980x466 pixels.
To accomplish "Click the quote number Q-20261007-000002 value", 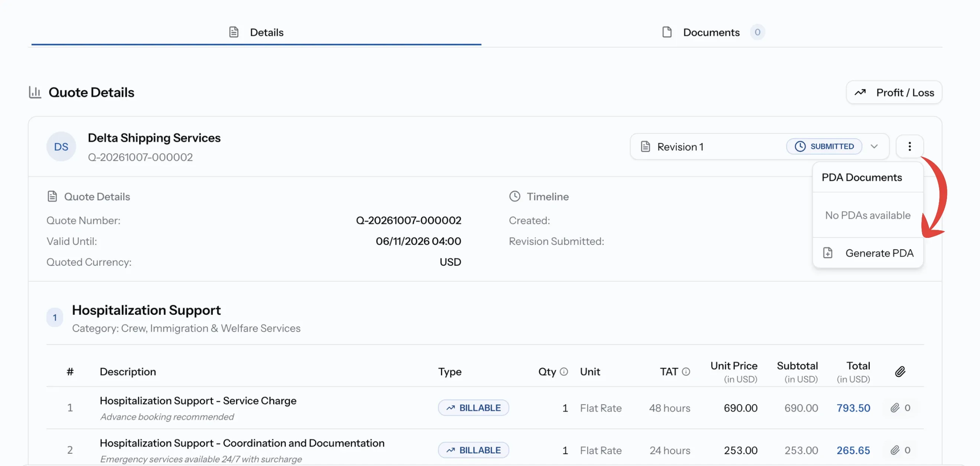I will tap(408, 220).
